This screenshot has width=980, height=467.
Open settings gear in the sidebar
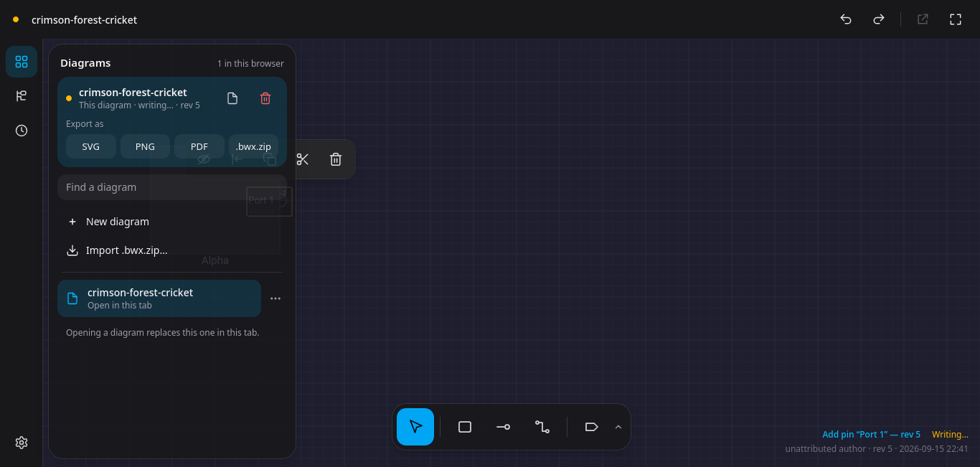22,443
